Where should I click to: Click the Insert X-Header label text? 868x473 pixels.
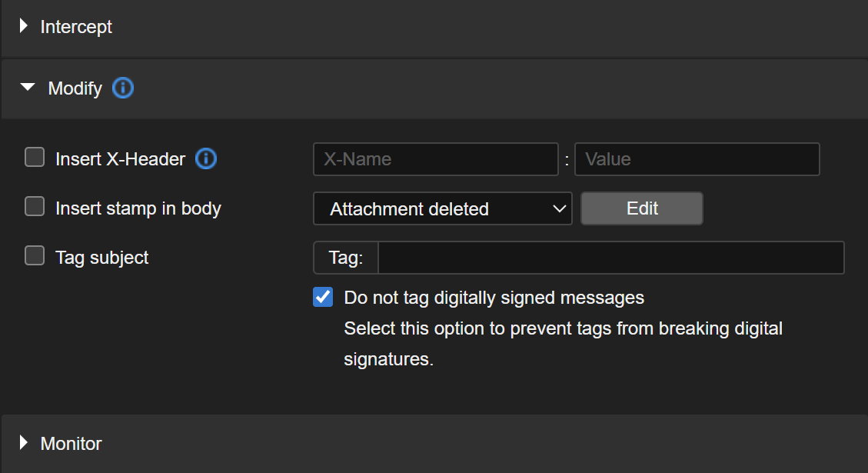pyautogui.click(x=121, y=159)
